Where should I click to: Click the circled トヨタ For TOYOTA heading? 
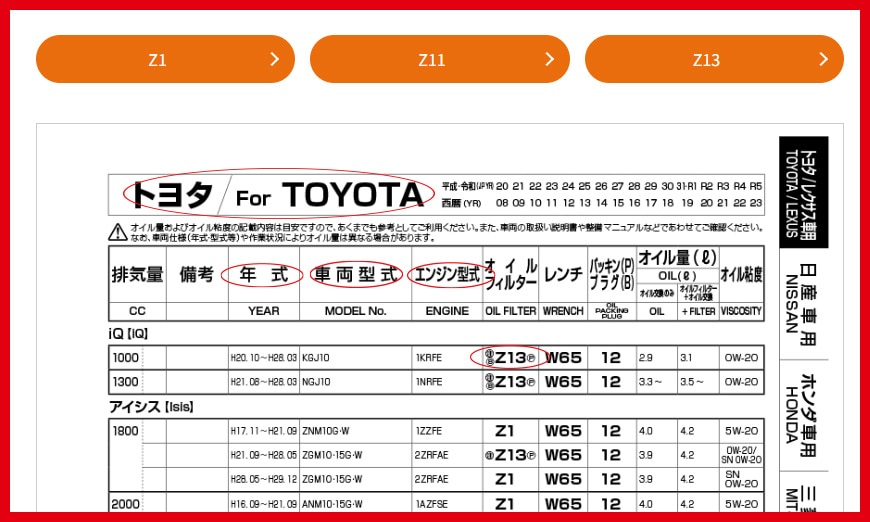272,193
